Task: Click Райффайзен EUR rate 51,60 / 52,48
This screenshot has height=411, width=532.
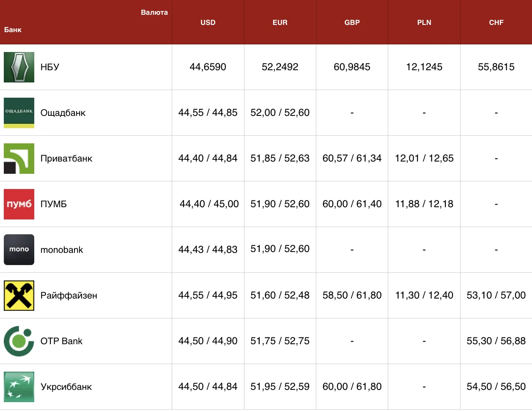Action: tap(280, 295)
